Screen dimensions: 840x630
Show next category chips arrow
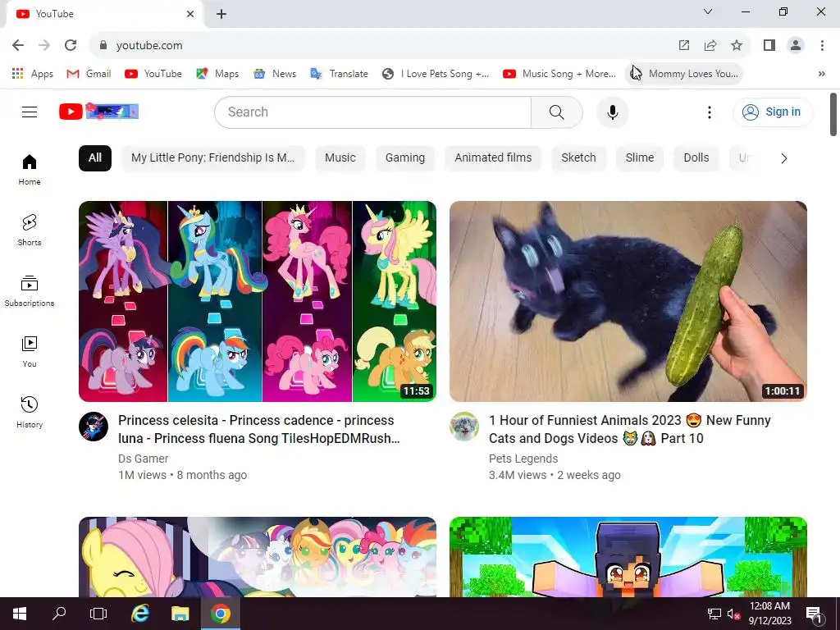click(783, 158)
